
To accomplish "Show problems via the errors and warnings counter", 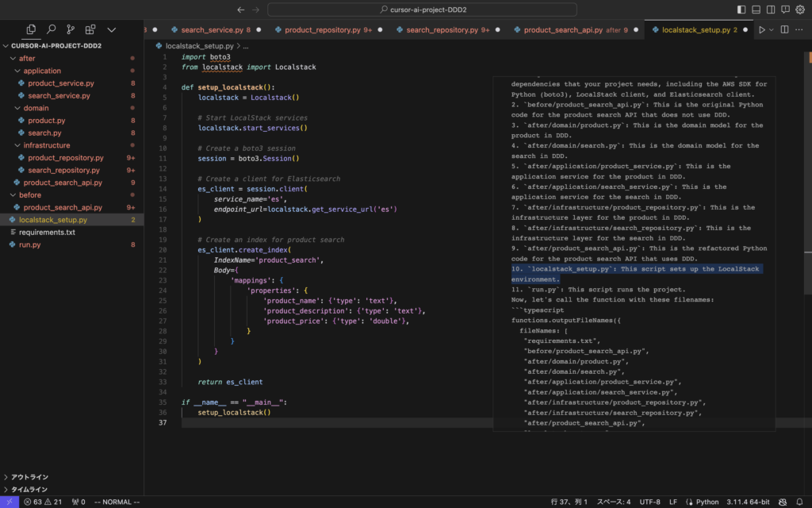I will 43,502.
